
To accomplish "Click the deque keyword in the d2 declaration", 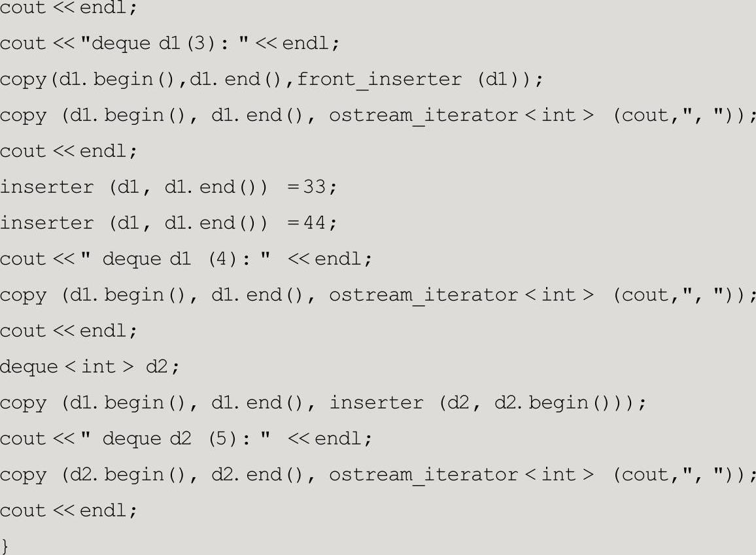I will [29, 367].
